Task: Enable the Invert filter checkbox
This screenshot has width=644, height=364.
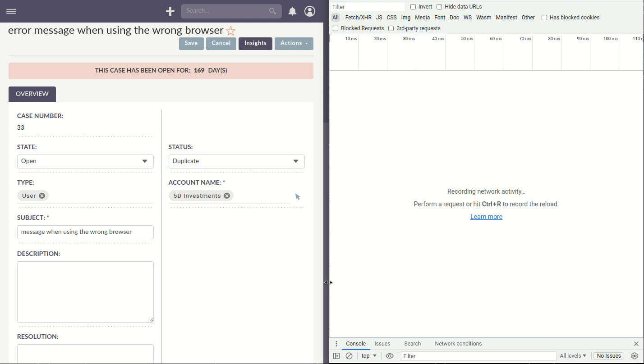Action: click(x=413, y=6)
